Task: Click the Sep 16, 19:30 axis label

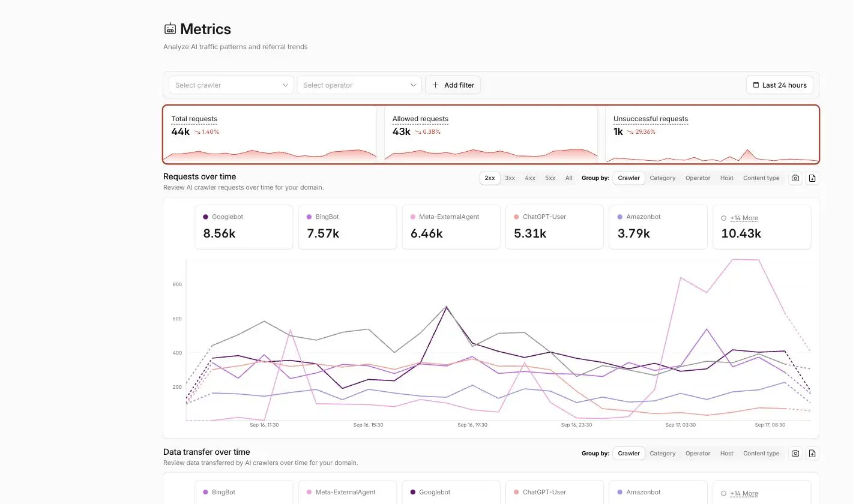Action: (472, 425)
